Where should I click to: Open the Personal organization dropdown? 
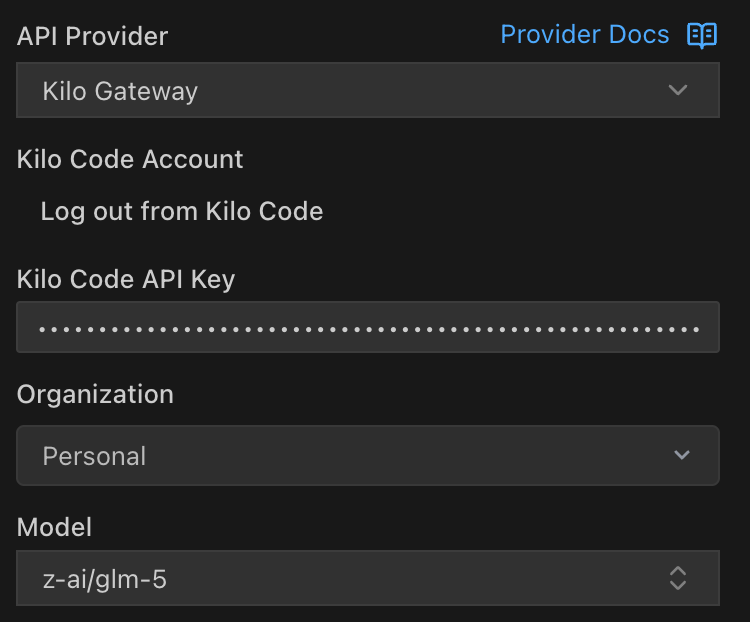[x=368, y=455]
